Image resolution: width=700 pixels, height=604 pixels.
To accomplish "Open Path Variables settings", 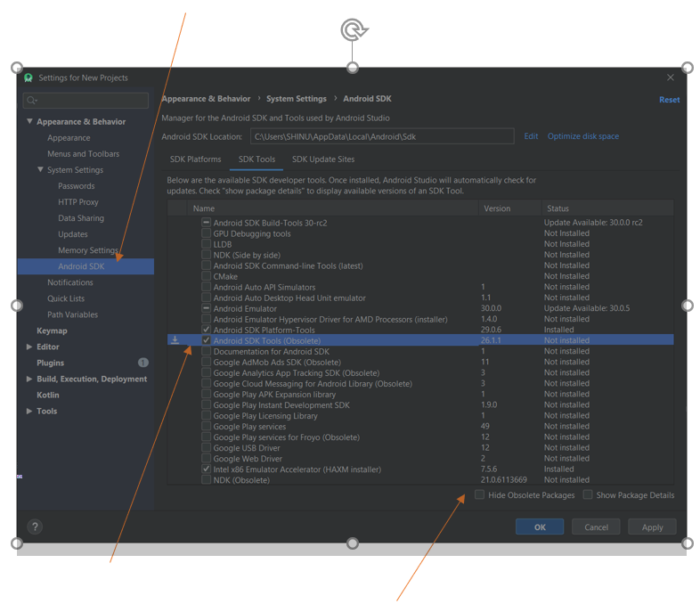I will tap(72, 314).
